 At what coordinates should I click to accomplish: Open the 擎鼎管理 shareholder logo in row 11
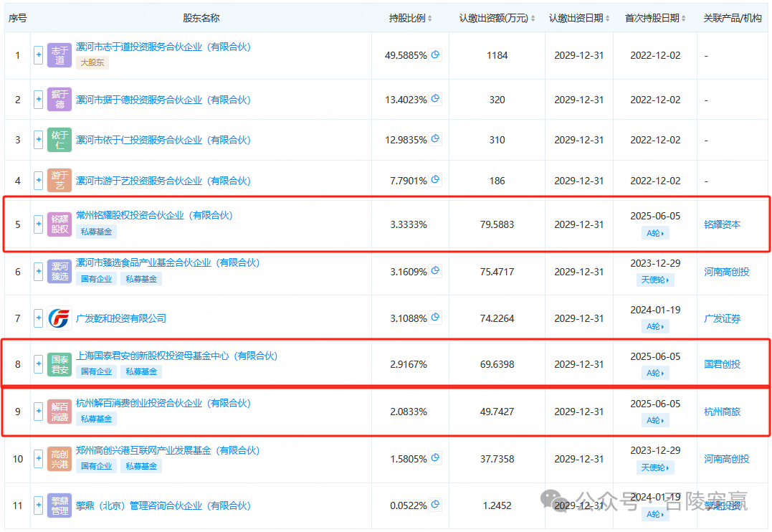click(59, 505)
